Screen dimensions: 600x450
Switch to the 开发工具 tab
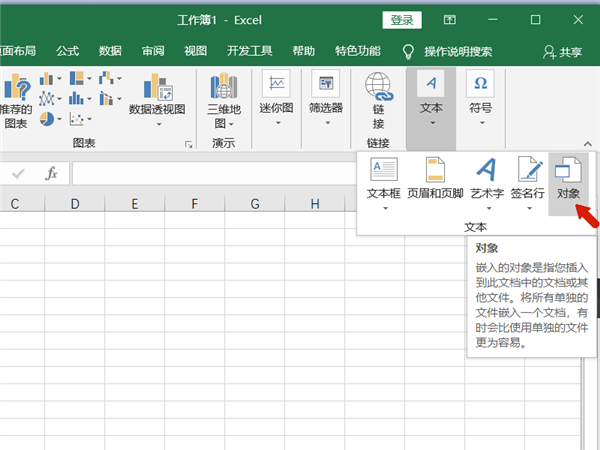point(249,51)
